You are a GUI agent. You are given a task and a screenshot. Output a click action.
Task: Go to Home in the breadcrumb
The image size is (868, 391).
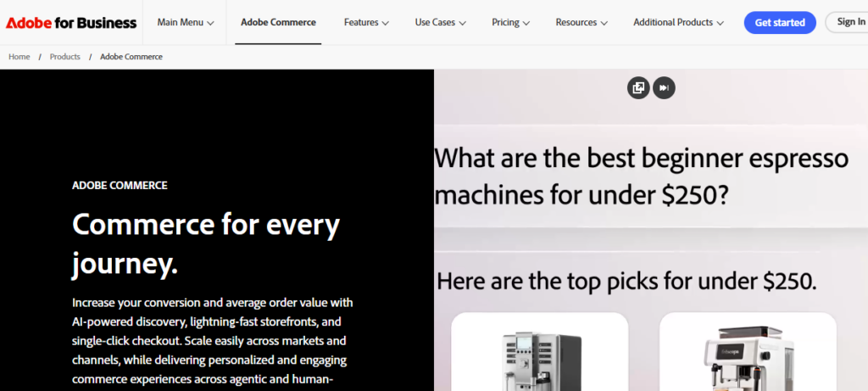pyautogui.click(x=19, y=57)
